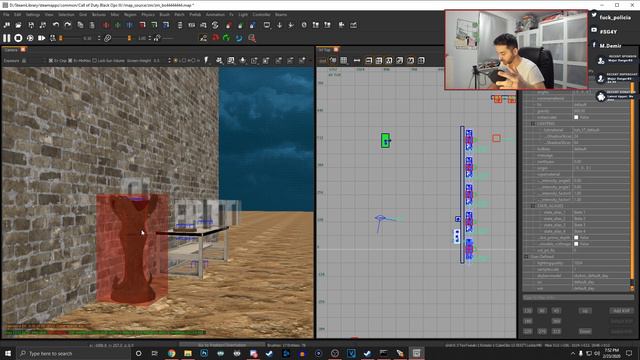The height and width of the screenshot is (360, 640).
Task: Open the Selection menu
Action: click(66, 15)
